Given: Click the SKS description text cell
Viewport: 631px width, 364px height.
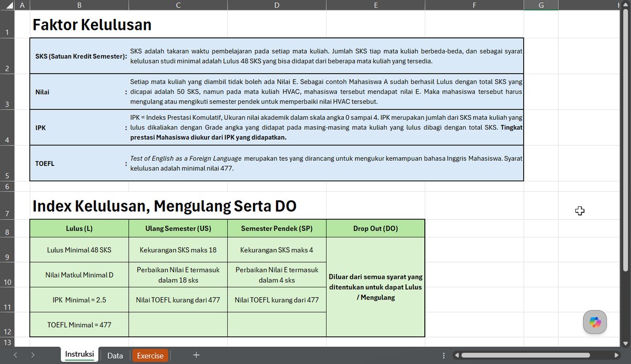Looking at the screenshot, I should 326,56.
